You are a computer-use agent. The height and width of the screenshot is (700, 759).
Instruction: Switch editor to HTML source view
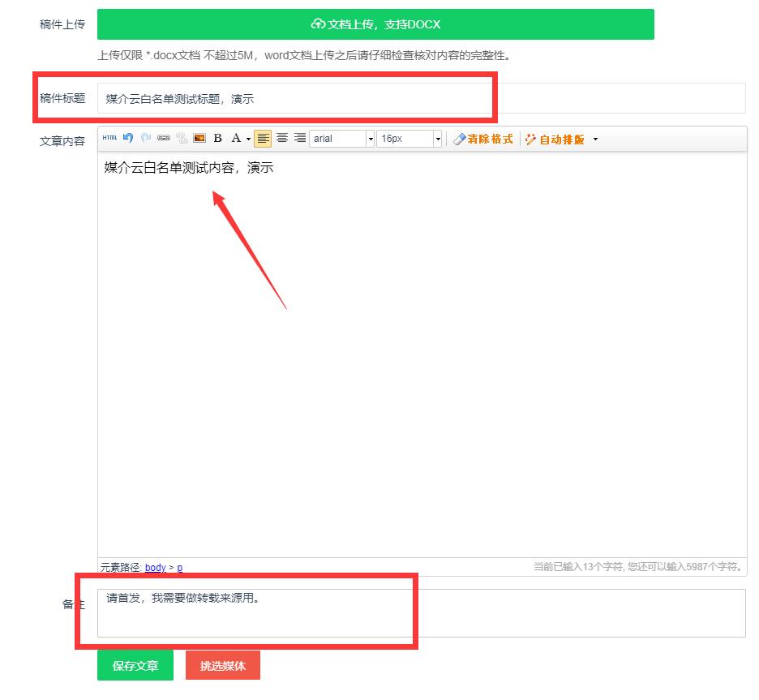coord(110,139)
